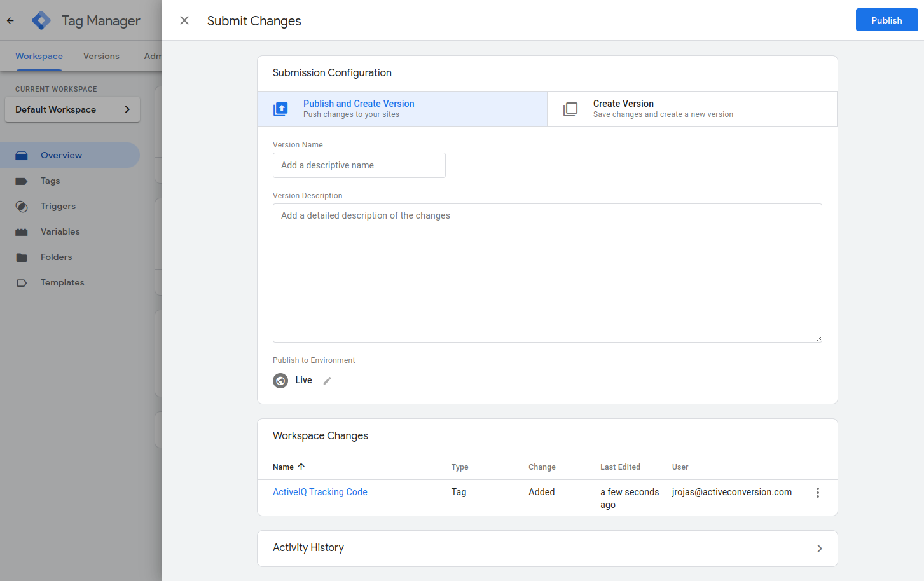
Task: Select the Create Version option
Action: [x=692, y=109]
